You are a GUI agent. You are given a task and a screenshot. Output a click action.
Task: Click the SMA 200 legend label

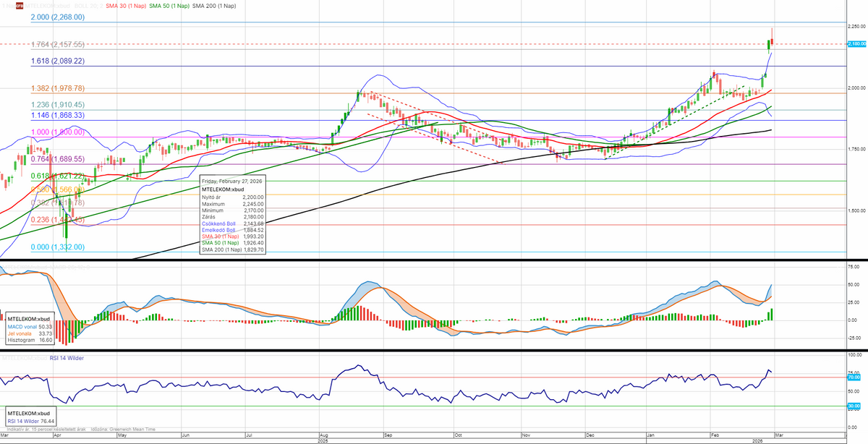pos(214,5)
